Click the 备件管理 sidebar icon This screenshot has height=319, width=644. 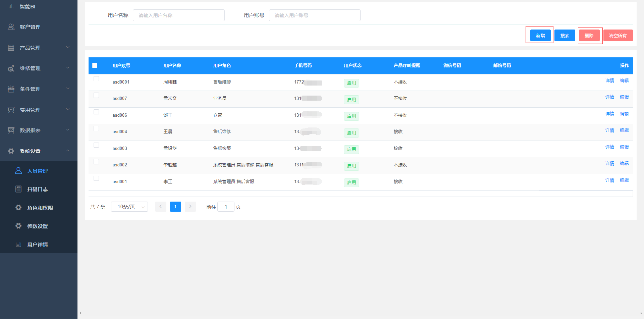pyautogui.click(x=11, y=89)
